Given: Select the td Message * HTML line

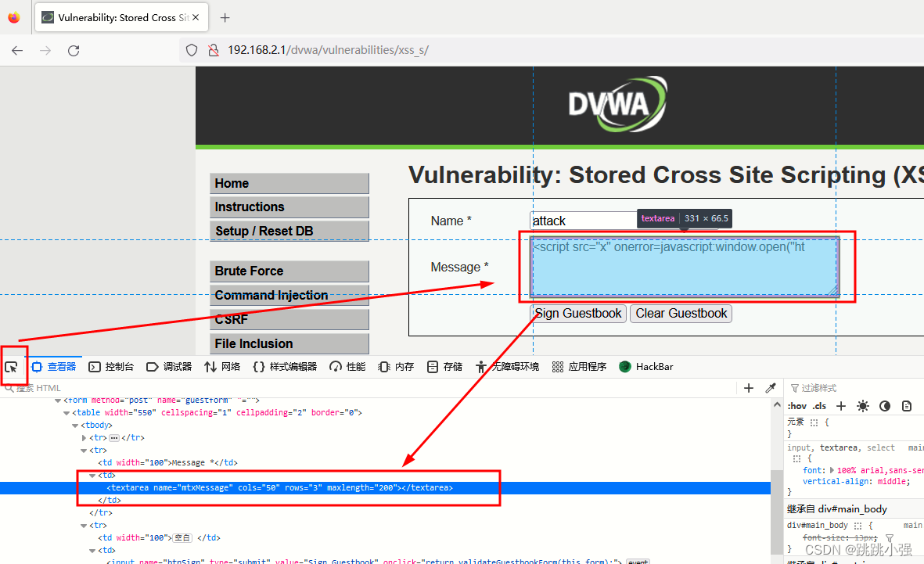Looking at the screenshot, I should (x=168, y=462).
